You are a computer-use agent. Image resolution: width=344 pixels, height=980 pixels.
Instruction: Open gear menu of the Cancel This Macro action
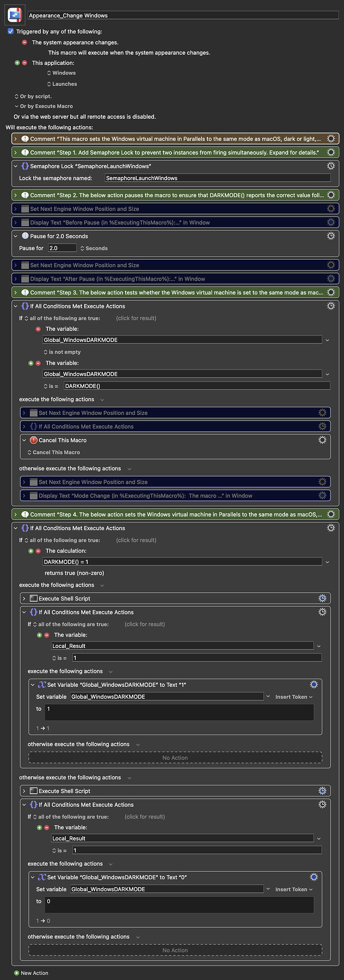pos(323,440)
